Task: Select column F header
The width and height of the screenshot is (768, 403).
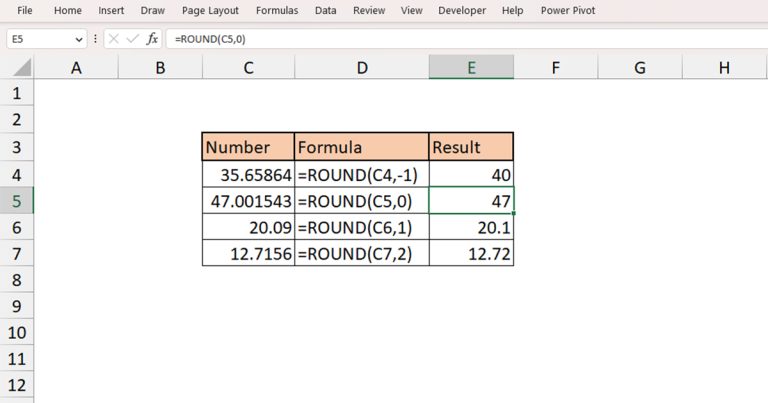Action: (555, 68)
